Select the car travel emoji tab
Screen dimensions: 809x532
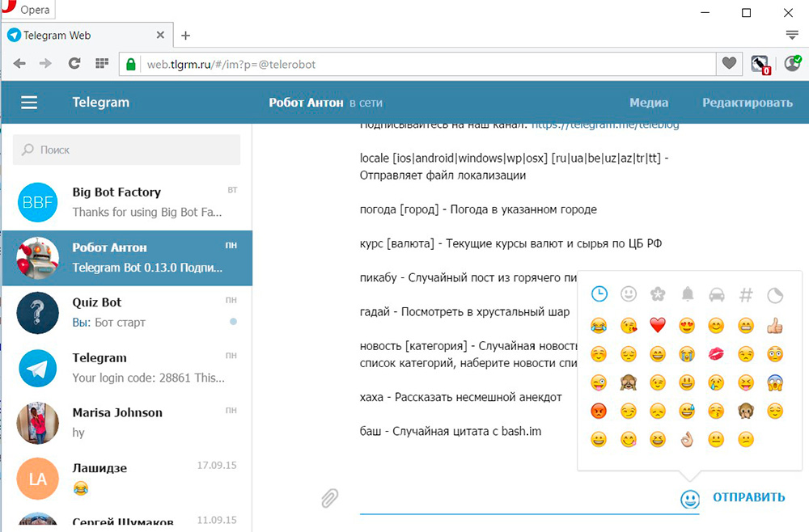tap(717, 295)
